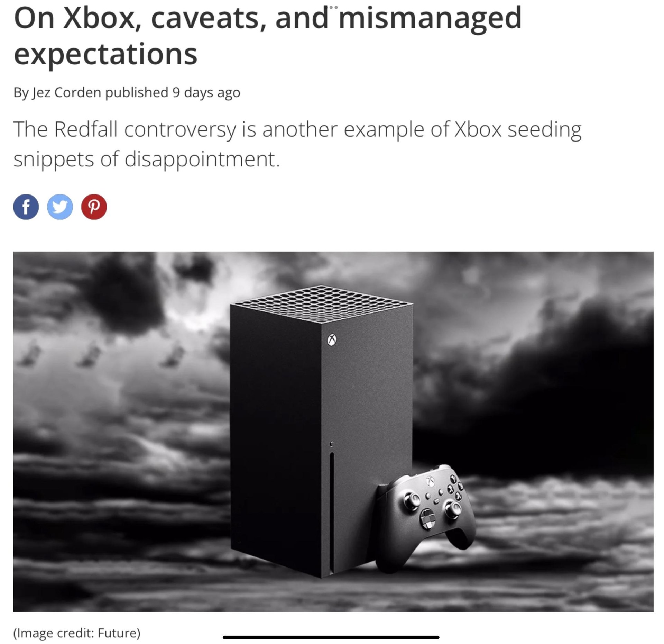
Task: Click the word 'Redfall' in the subheading
Action: click(86, 129)
